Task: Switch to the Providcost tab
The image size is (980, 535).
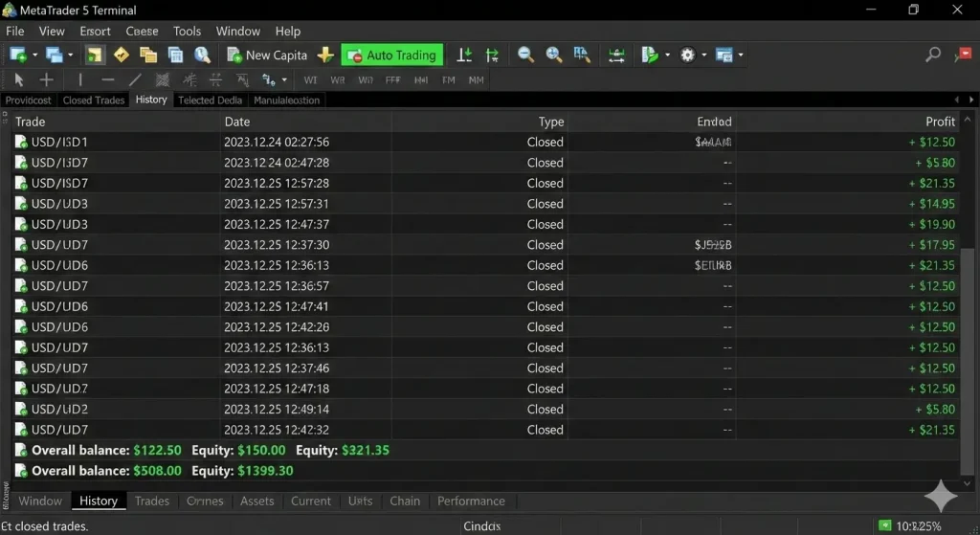Action: [28, 100]
